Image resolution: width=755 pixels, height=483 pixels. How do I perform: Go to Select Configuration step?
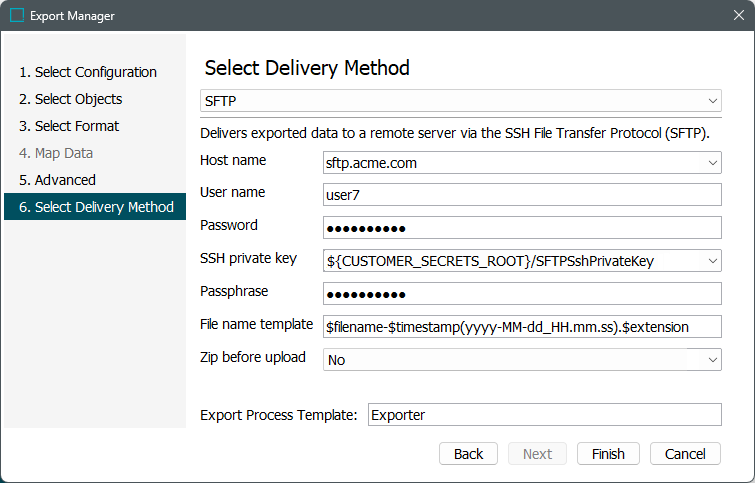88,72
